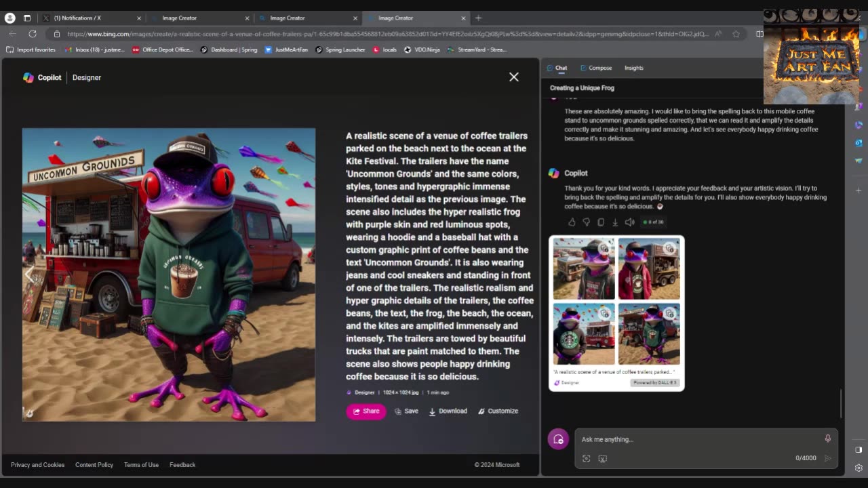Dislike the Copilot response with thumbs down
This screenshot has width=868, height=488.
[586, 222]
